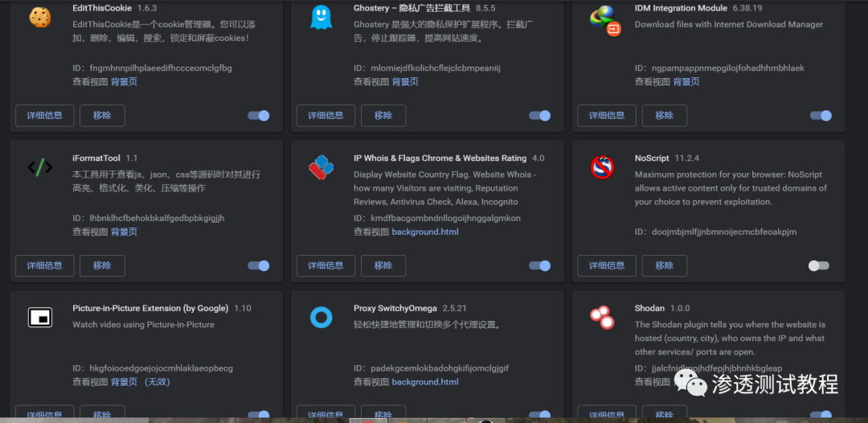868x423 pixels.
Task: Open iFormatTool details
Action: click(x=45, y=265)
